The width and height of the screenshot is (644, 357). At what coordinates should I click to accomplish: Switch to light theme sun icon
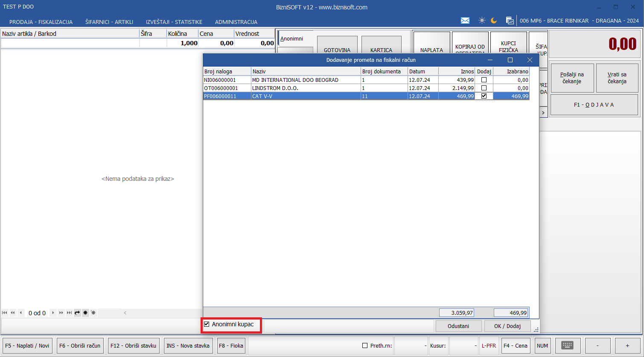pyautogui.click(x=482, y=20)
